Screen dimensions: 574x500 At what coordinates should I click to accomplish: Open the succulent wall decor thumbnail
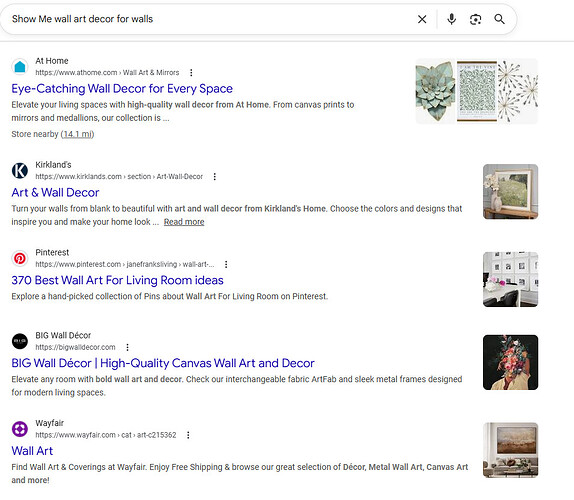point(435,91)
